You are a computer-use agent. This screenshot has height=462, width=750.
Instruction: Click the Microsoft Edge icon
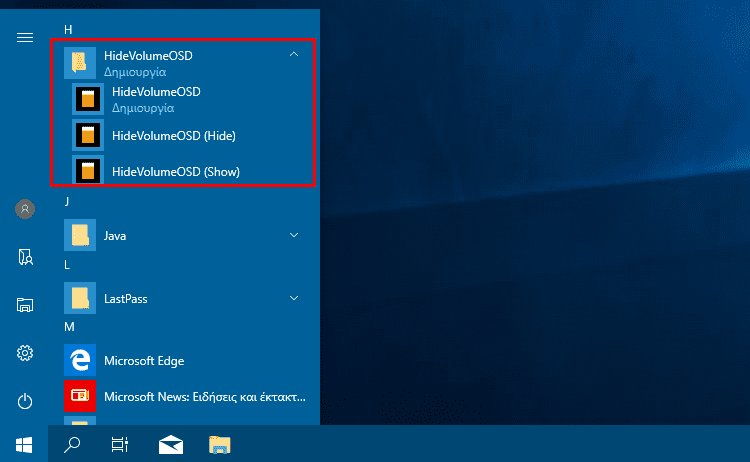[x=80, y=360]
